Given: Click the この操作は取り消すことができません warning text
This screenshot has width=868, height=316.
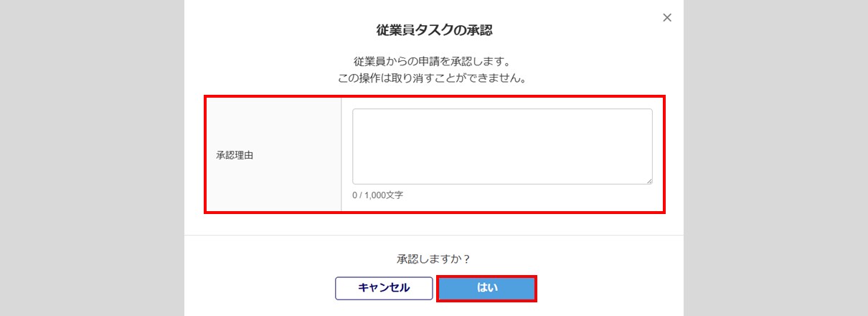Looking at the screenshot, I should coord(434,78).
